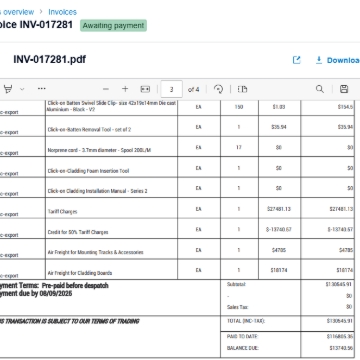
Task: Select Cladding Installation Manual Series 2 text
Action: [x=97, y=191]
